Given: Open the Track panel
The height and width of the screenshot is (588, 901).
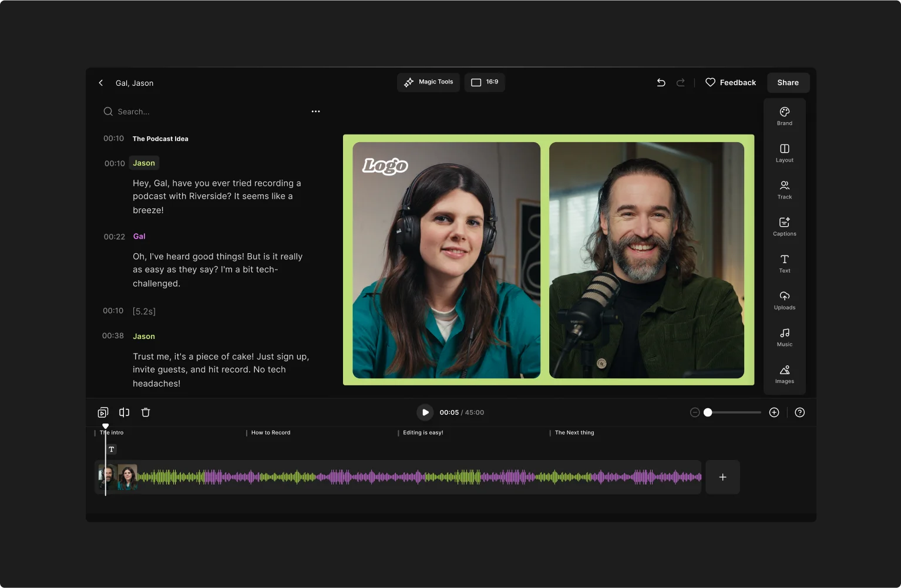Looking at the screenshot, I should pyautogui.click(x=784, y=190).
